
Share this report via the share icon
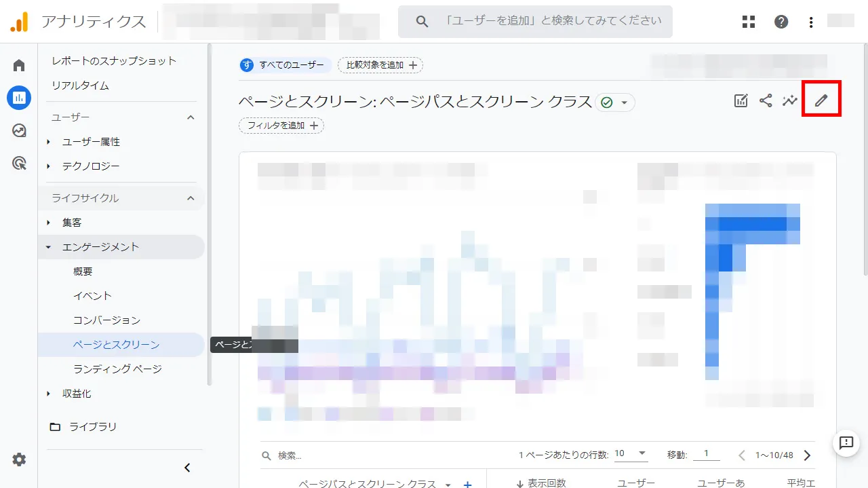(766, 100)
